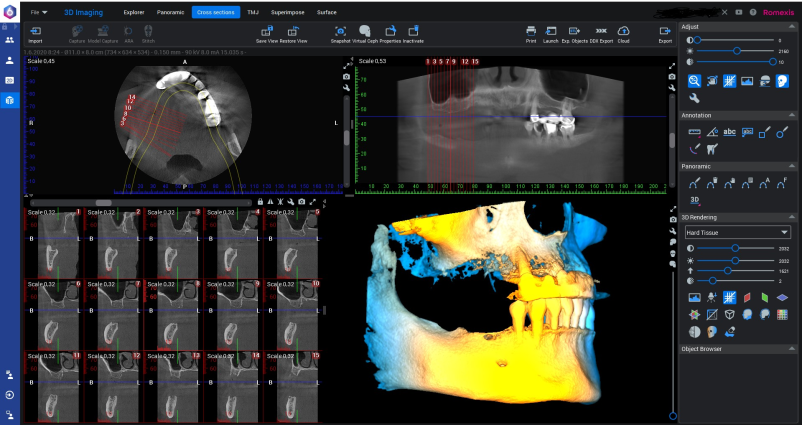Click Exp. Objects in the toolbar
The height and width of the screenshot is (425, 802).
(574, 34)
